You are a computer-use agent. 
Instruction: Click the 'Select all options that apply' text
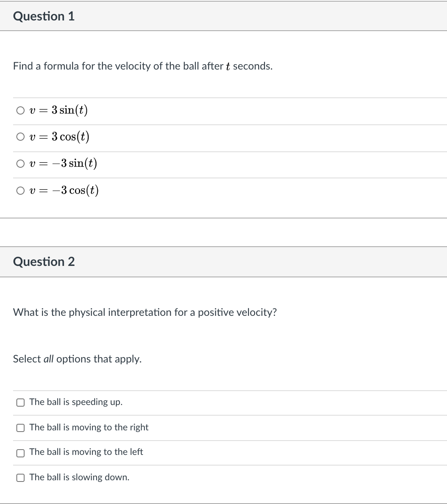[x=77, y=359]
